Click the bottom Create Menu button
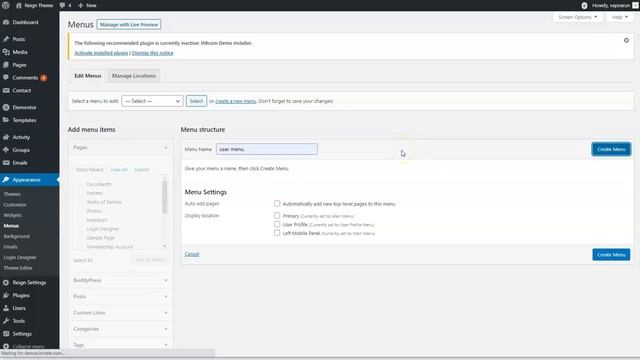640x360 pixels. point(611,255)
